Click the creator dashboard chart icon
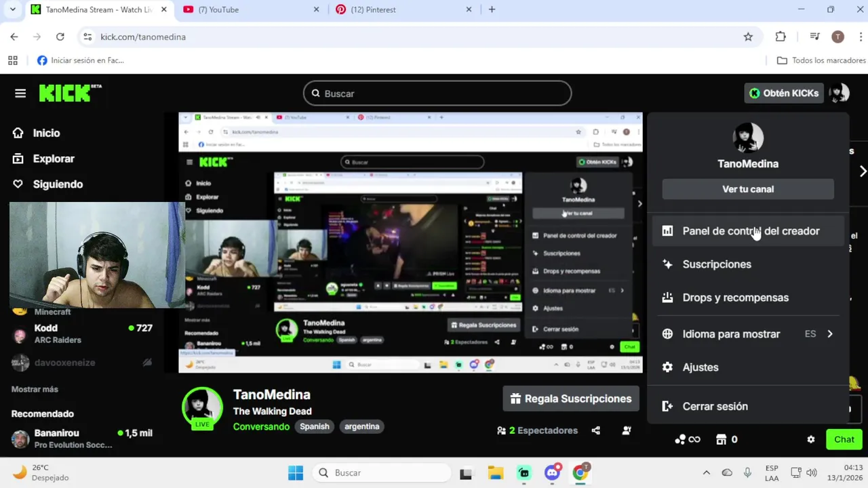The width and height of the screenshot is (868, 488). click(667, 231)
